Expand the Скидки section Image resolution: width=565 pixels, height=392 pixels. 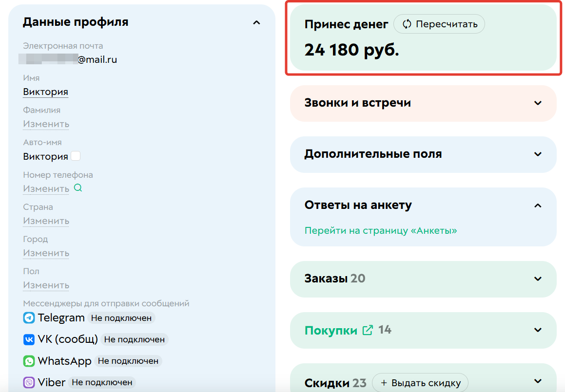pos(538,382)
